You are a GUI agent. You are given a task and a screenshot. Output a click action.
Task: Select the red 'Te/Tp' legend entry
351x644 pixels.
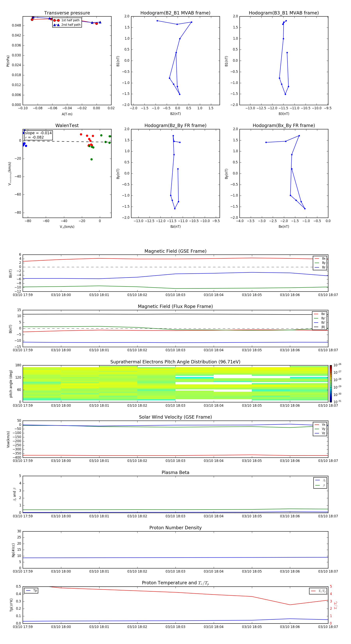click(318, 591)
